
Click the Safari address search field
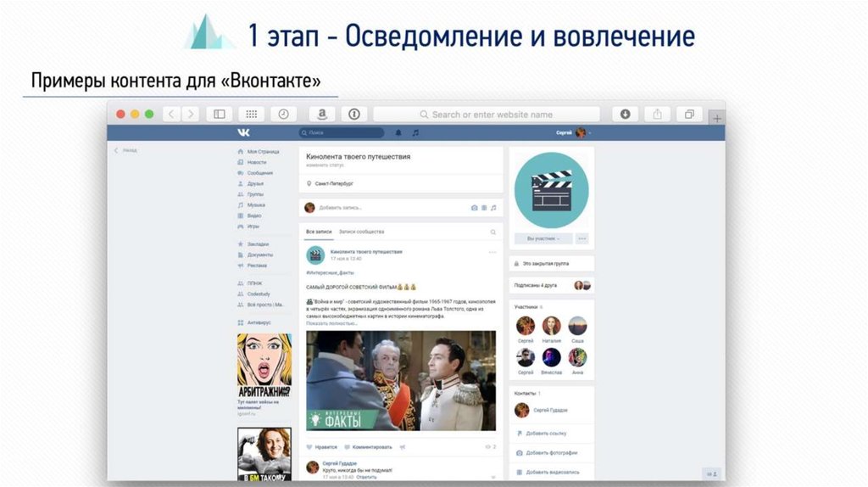pos(486,114)
